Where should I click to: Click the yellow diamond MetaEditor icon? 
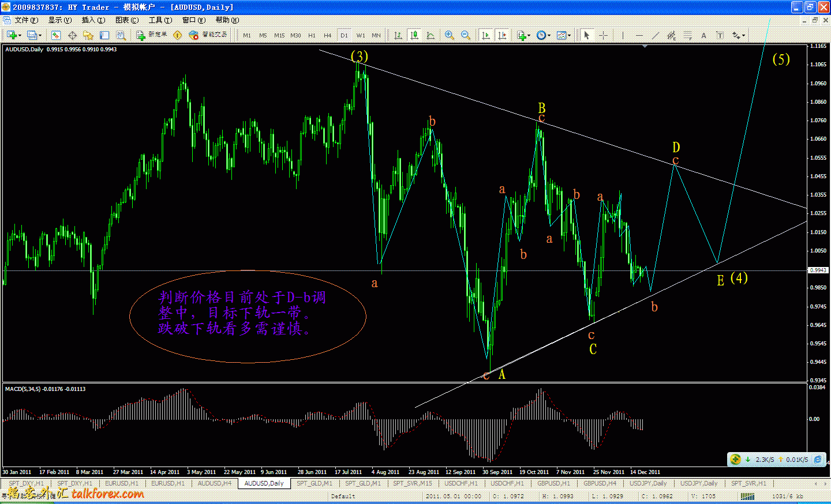click(177, 35)
